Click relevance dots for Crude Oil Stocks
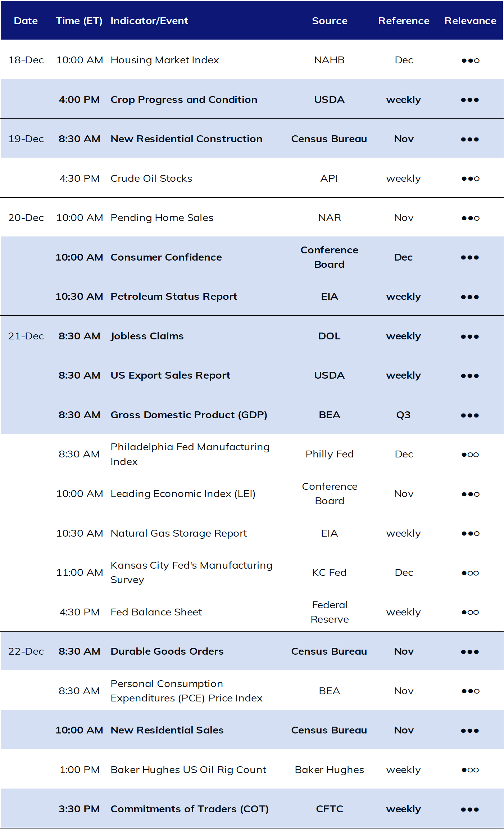 [x=470, y=179]
